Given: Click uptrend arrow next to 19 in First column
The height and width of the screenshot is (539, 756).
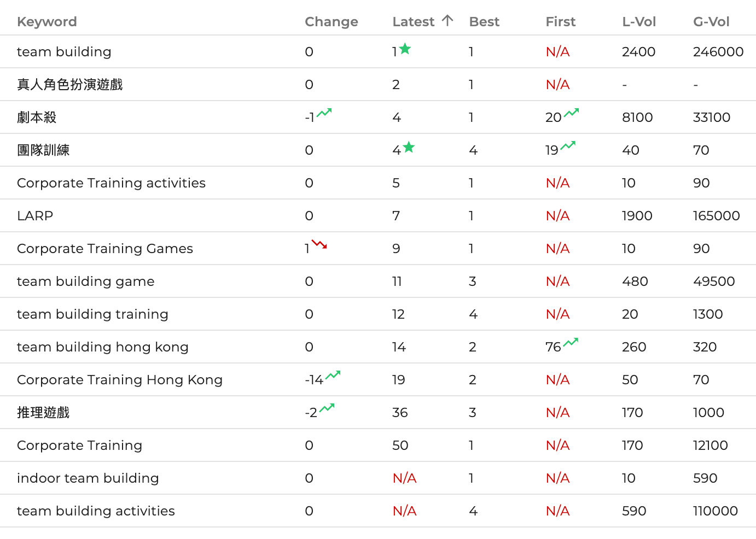Looking at the screenshot, I should (568, 145).
